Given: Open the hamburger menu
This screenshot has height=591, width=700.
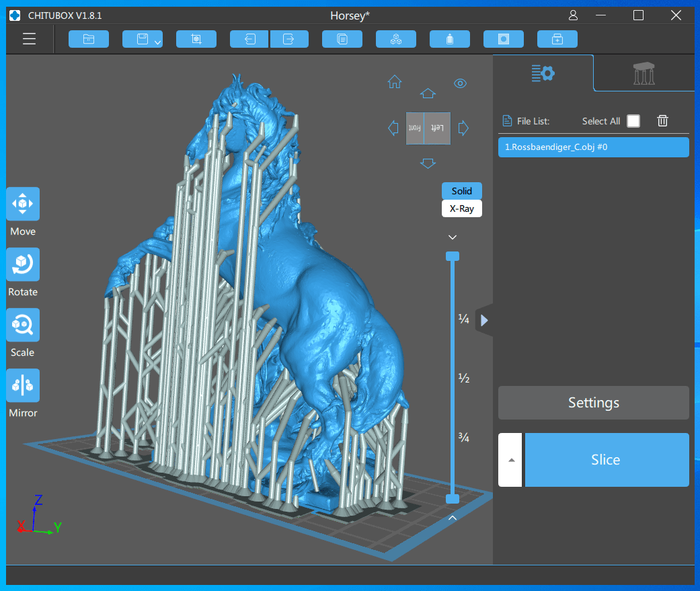Looking at the screenshot, I should [x=29, y=38].
